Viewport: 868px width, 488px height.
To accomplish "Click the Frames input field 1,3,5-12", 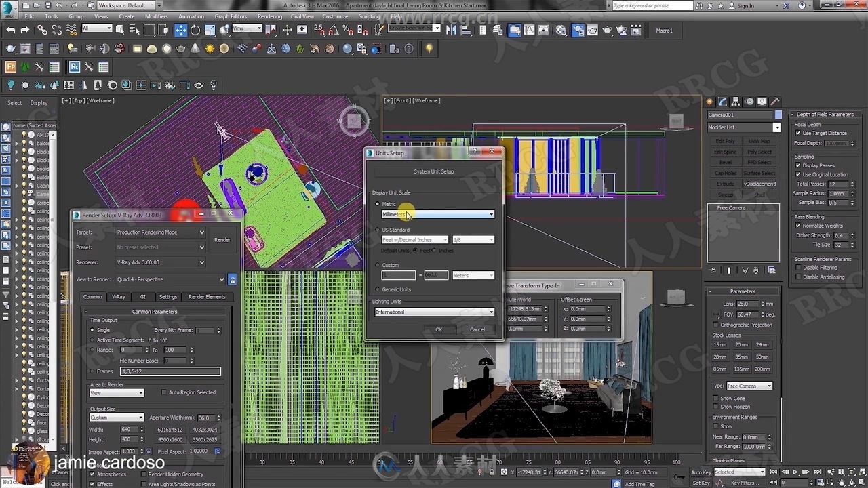I will pyautogui.click(x=171, y=371).
